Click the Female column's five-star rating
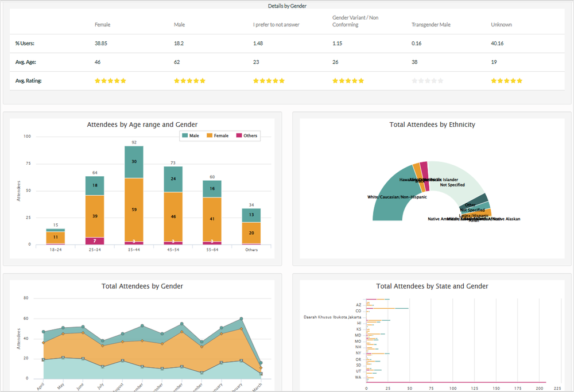The width and height of the screenshot is (574, 392). click(110, 80)
